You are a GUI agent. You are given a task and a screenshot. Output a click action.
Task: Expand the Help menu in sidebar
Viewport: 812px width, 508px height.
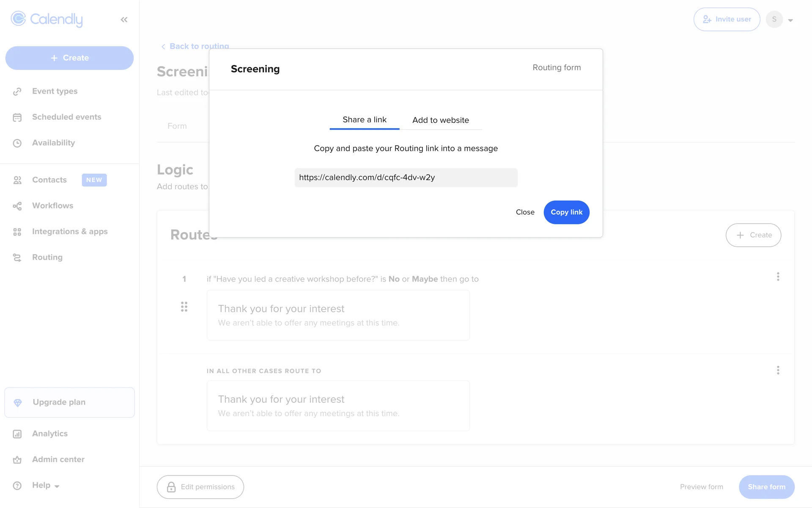(x=46, y=486)
